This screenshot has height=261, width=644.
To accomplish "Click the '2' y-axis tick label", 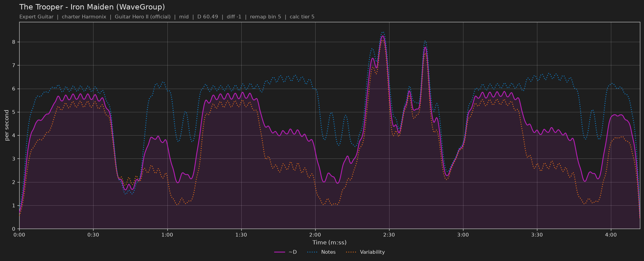I will pyautogui.click(x=14, y=182).
